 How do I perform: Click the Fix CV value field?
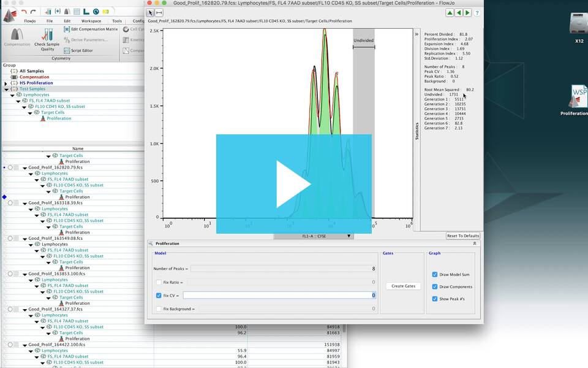tap(279, 296)
